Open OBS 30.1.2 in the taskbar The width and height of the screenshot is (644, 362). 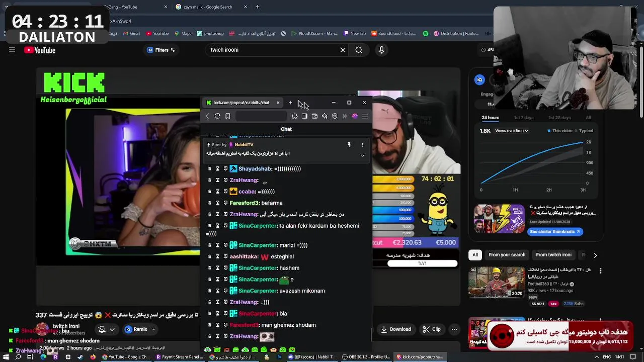coord(366,357)
